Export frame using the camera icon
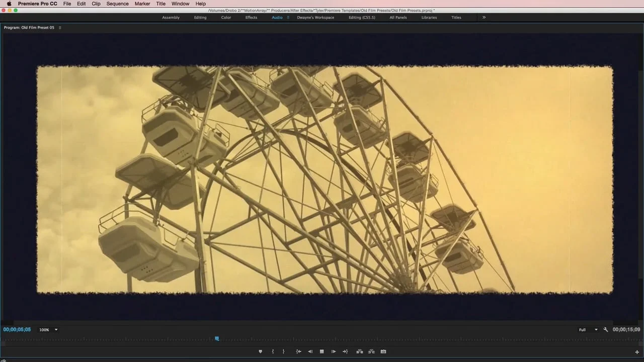Image resolution: width=644 pixels, height=362 pixels. point(383,351)
